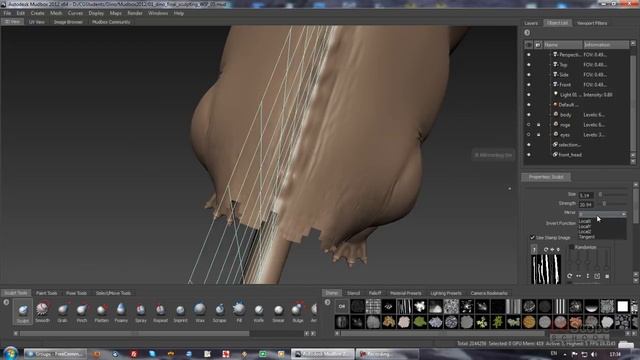Image resolution: width=640 pixels, height=360 pixels.
Task: Select the Imprint sculpt tool
Action: (x=180, y=312)
